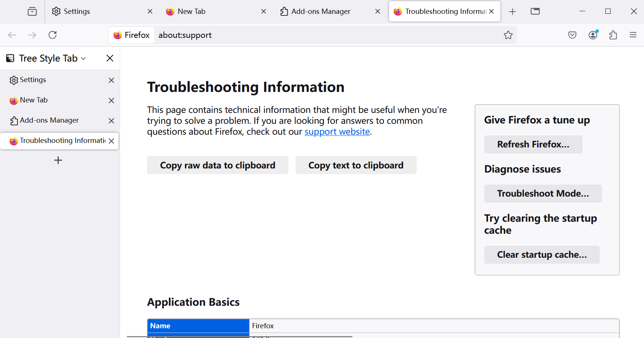Open new tab from tab strip plus

(512, 12)
